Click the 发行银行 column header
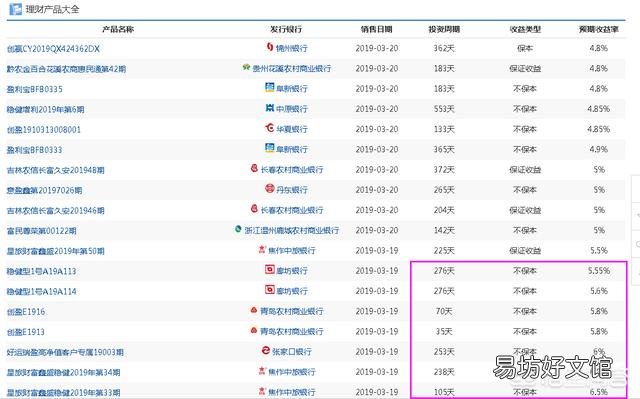Screen dimensions: 640x399 (286, 29)
